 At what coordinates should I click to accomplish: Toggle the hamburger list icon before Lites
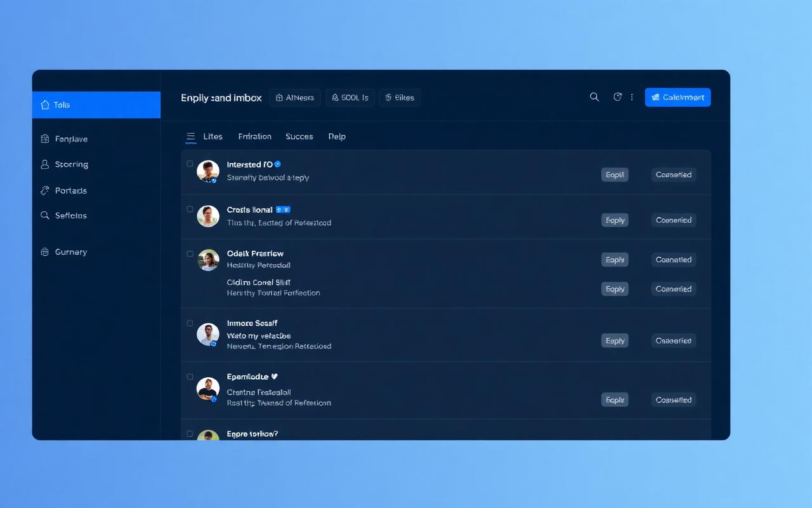pyautogui.click(x=190, y=137)
